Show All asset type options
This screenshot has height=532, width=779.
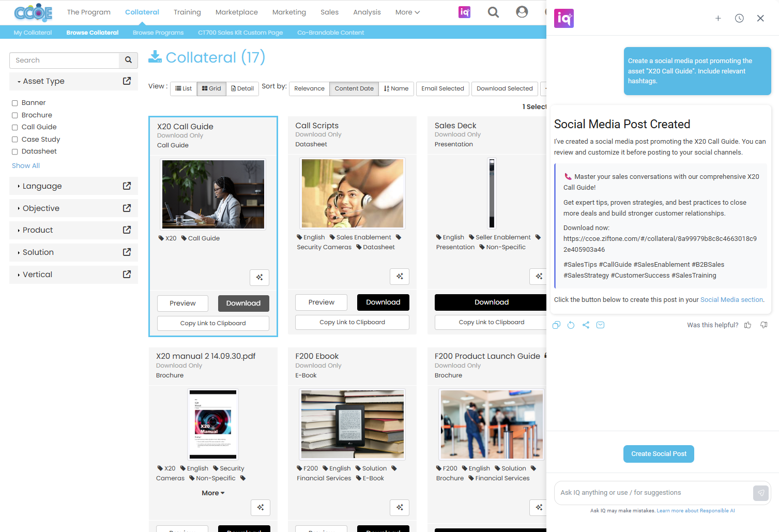coord(26,165)
